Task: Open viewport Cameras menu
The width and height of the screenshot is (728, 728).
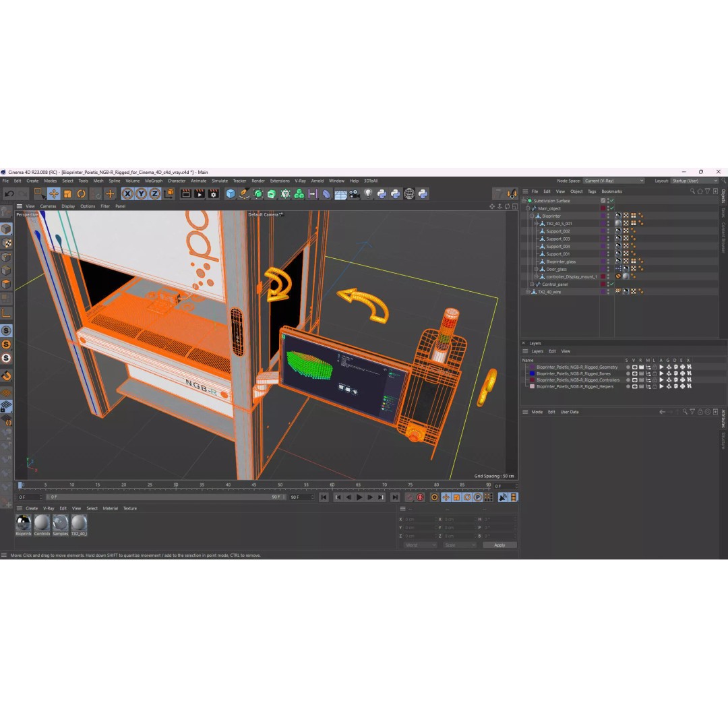Action: click(48, 206)
